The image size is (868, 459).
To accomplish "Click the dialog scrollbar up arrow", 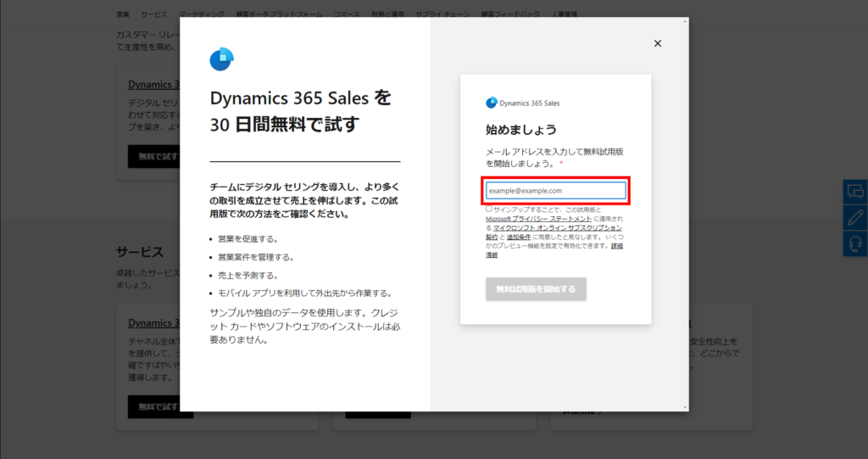I will coord(685,21).
